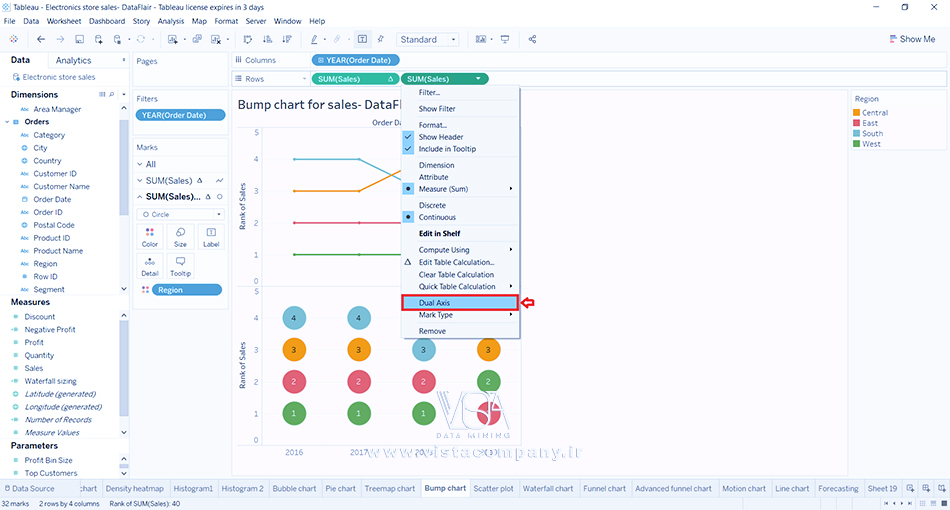Open the Standard fit dropdown
The height and width of the screenshot is (510, 950).
tap(427, 39)
